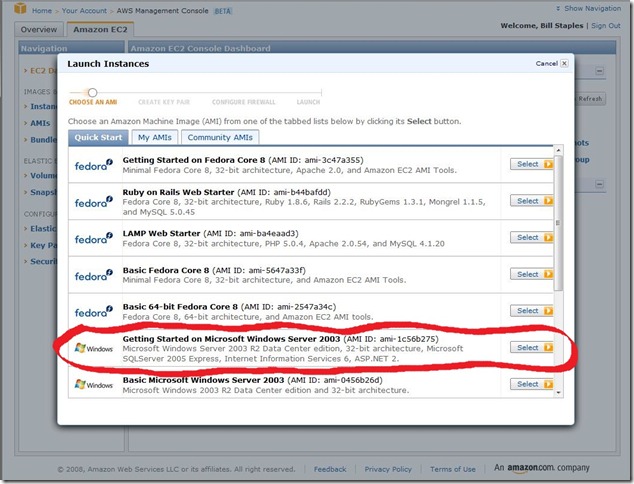The image size is (634, 484).
Task: Select the Basic Microsoft Windows Server 2003 AMI
Action: [x=532, y=384]
